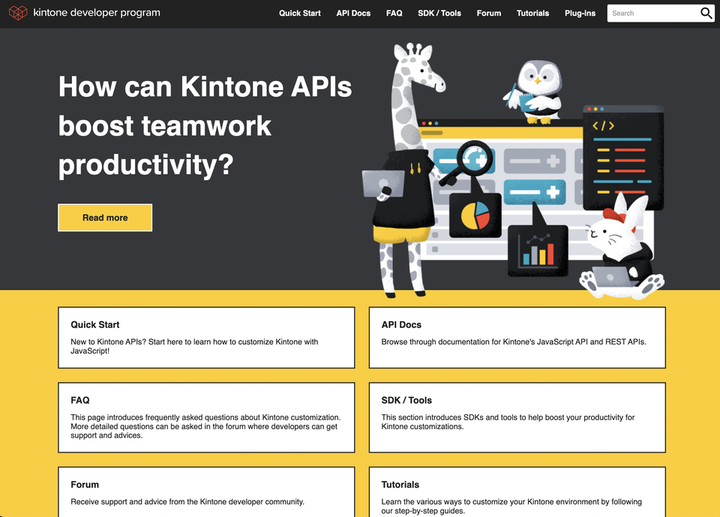Screen dimensions: 720x517
Task: Open the SDK / Tools card
Action: point(518,417)
